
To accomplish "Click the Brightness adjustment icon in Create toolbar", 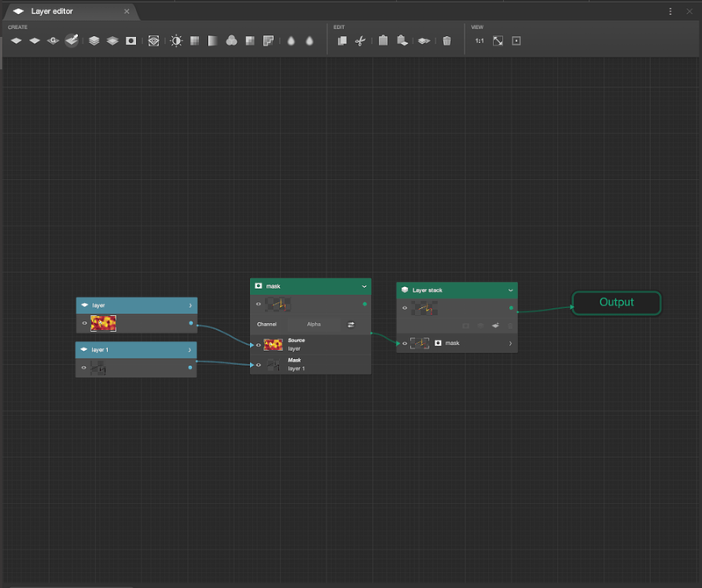I will tap(176, 39).
